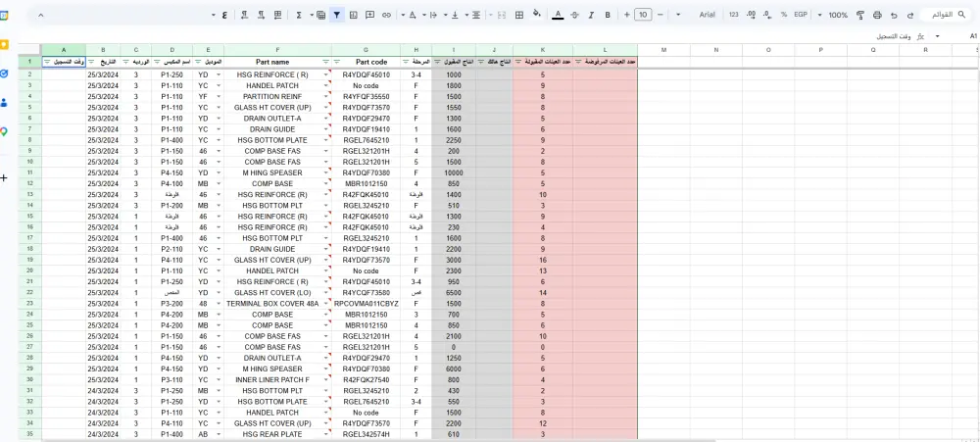Toggle sheet direction icon
980x442 pixels.
pyautogui.click(x=278, y=15)
